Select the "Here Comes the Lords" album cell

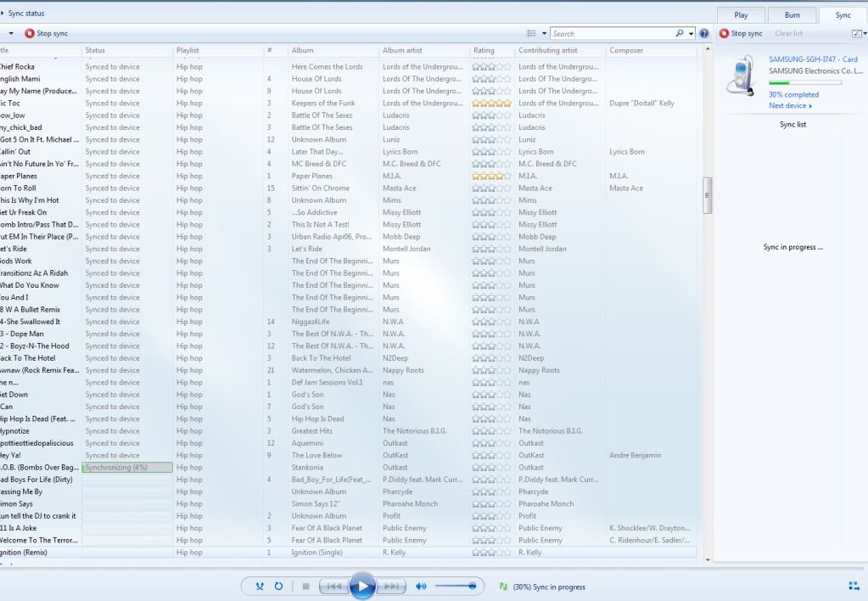pyautogui.click(x=328, y=66)
